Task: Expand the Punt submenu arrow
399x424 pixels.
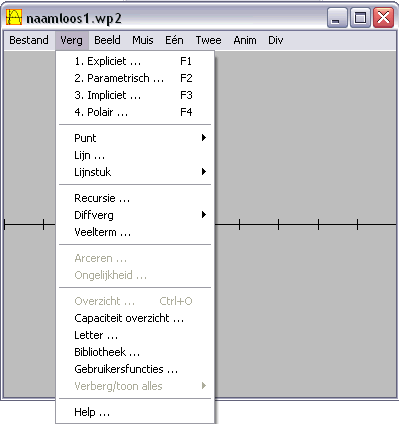Action: (204, 138)
